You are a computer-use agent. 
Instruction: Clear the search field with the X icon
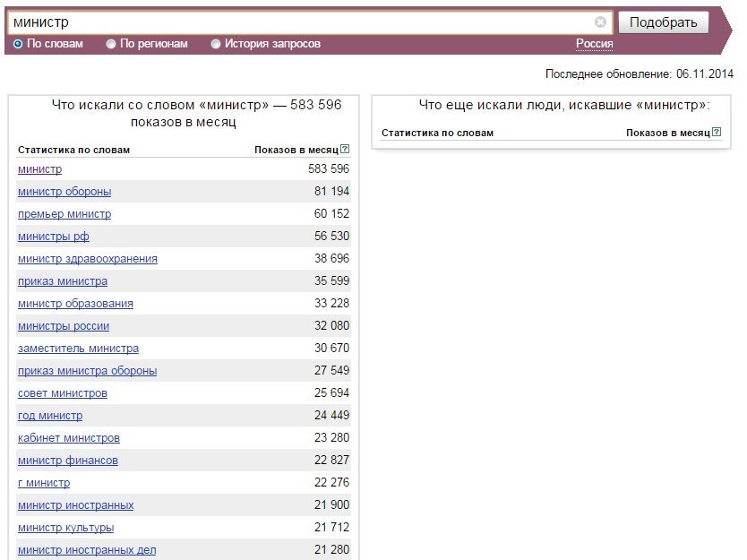(x=600, y=22)
